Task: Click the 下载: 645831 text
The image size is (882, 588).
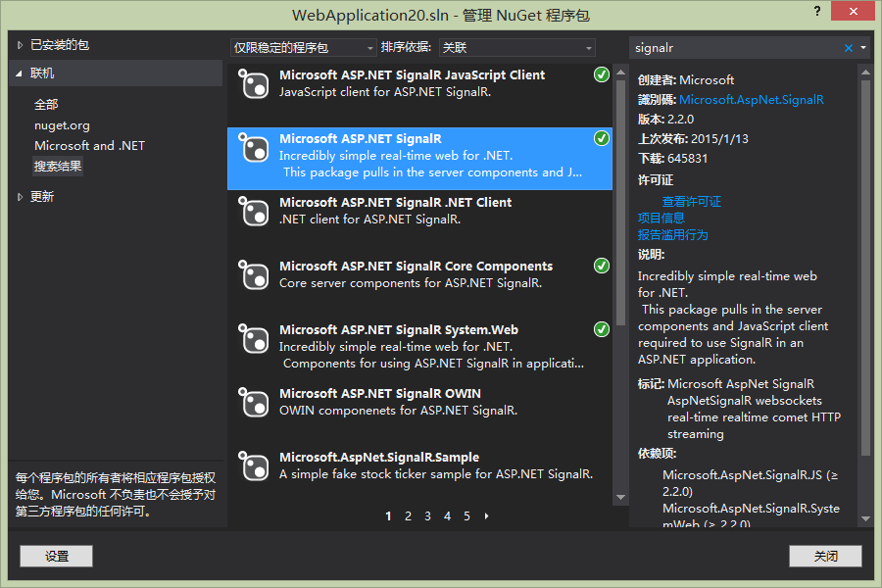Action: tap(672, 159)
